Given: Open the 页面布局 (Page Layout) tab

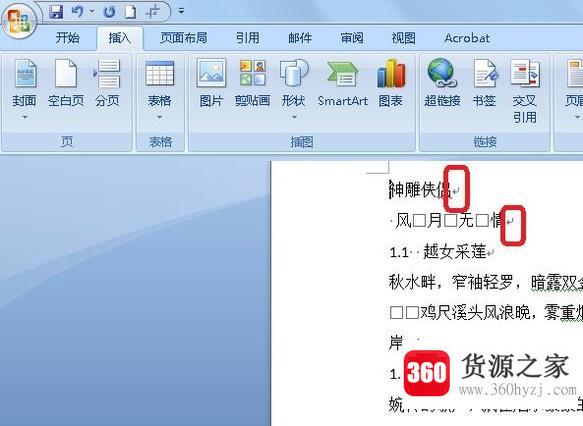Looking at the screenshot, I should (183, 38).
